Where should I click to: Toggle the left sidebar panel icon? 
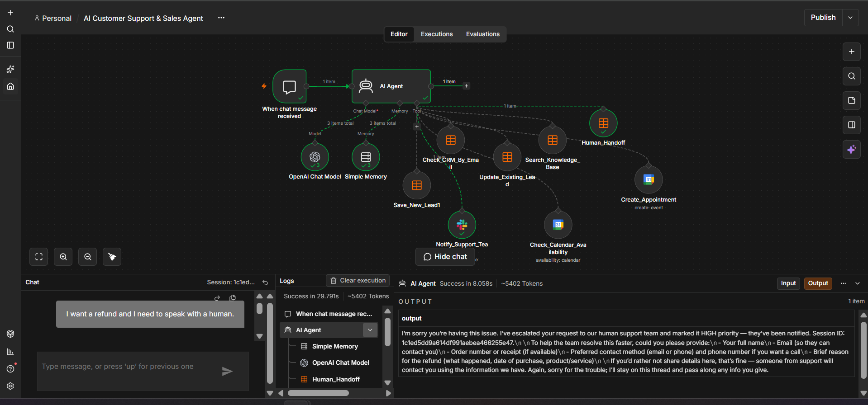10,45
